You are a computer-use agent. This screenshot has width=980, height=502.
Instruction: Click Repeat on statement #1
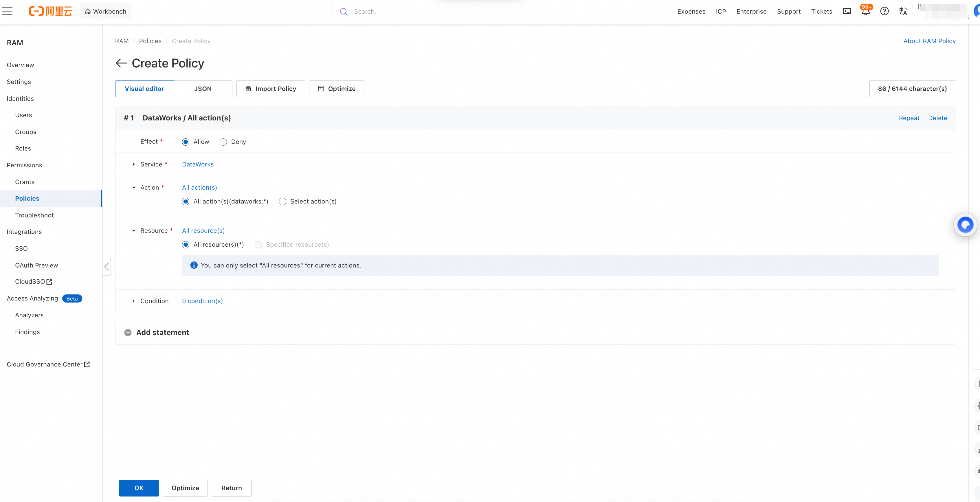click(x=909, y=118)
